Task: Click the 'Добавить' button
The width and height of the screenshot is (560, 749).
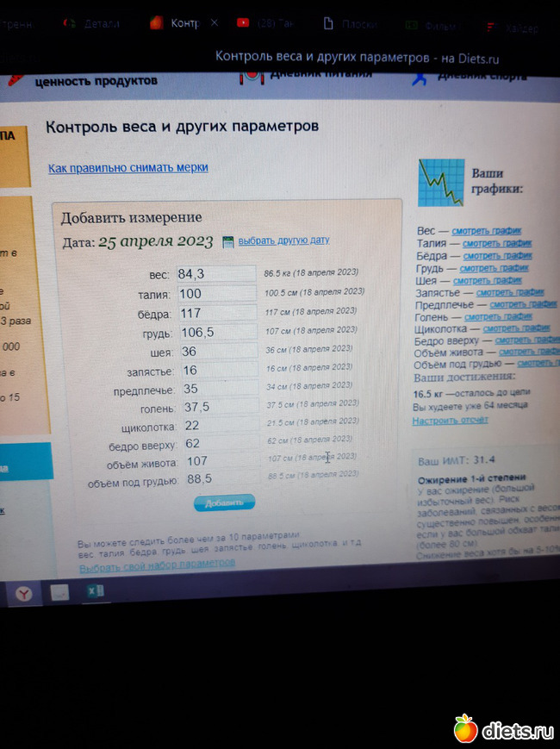Action: pos(224,502)
